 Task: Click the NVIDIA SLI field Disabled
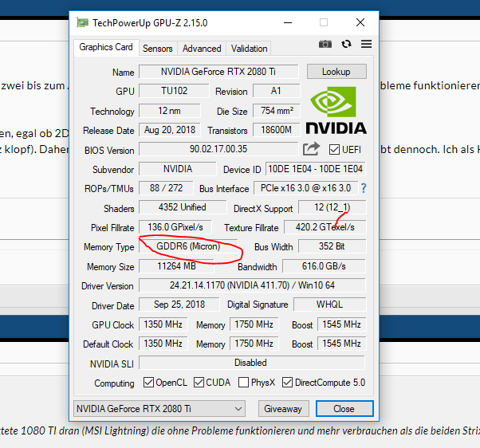click(x=252, y=363)
